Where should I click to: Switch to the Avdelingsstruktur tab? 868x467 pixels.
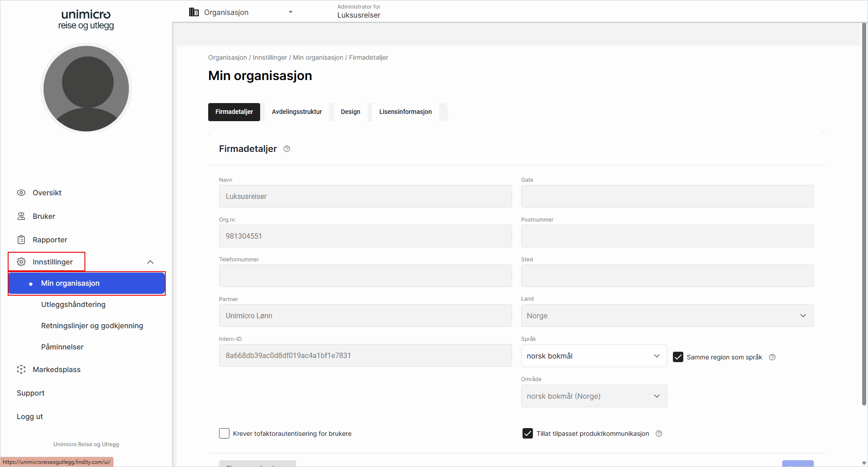click(x=297, y=112)
